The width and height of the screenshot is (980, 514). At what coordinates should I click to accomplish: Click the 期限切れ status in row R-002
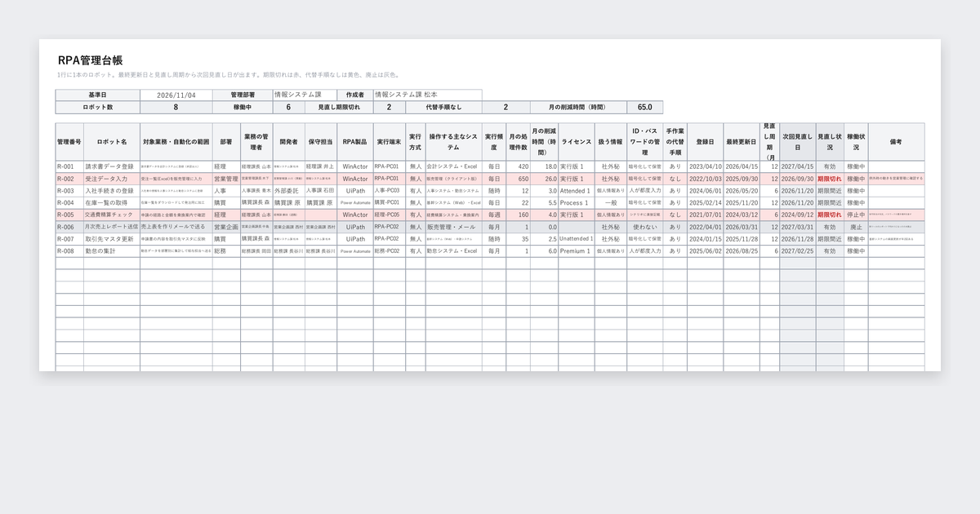pyautogui.click(x=830, y=178)
